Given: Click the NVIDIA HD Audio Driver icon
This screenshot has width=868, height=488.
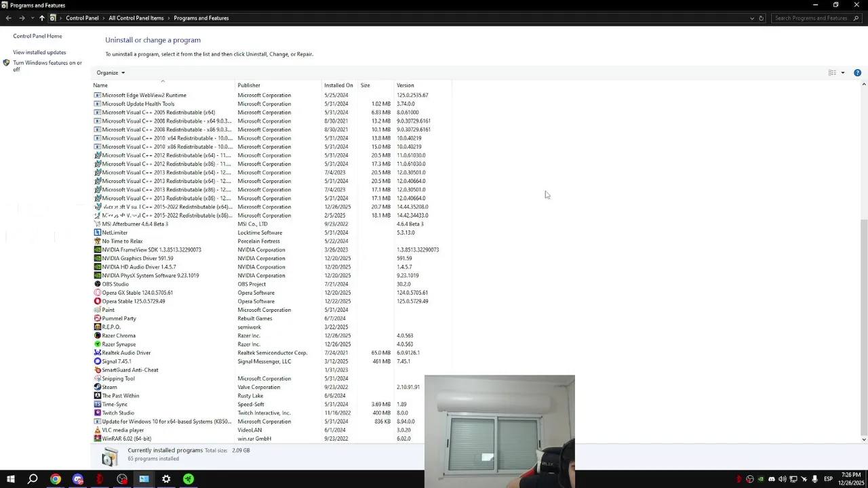Looking at the screenshot, I should (x=97, y=267).
